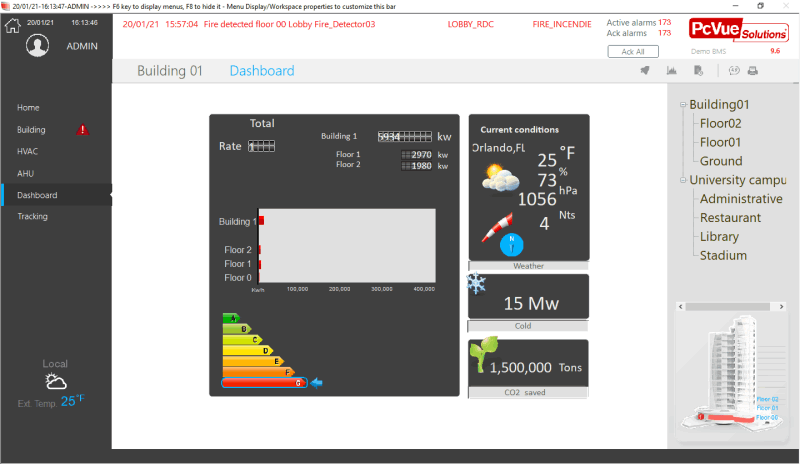Switch to the Dashboard tab header
The width and height of the screenshot is (800, 464).
tap(262, 71)
